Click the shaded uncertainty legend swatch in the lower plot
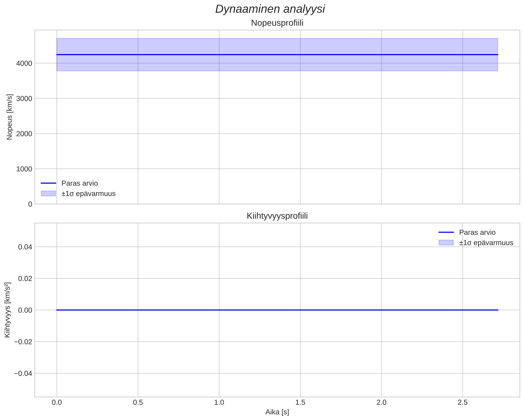The width and height of the screenshot is (524, 420). click(446, 243)
